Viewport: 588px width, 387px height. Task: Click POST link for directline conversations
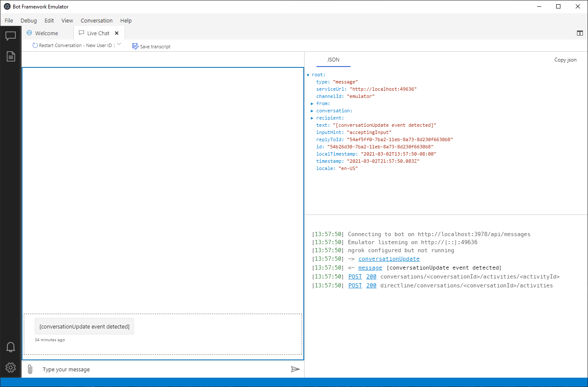point(355,286)
